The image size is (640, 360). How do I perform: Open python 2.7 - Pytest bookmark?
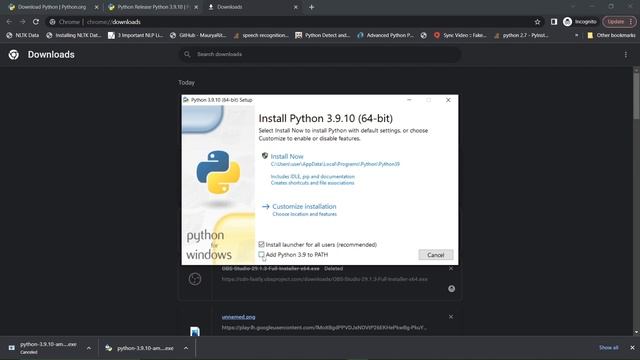(521, 36)
